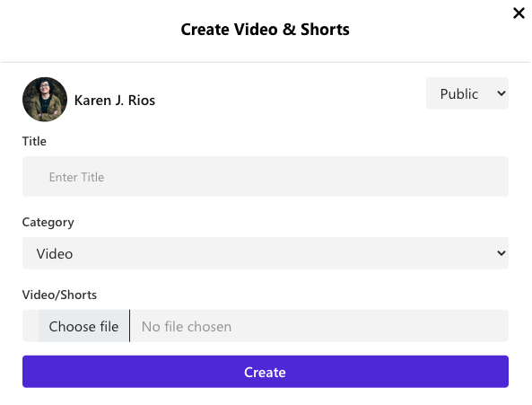Click the vertical divider beside Choose file
The image size is (532, 405).
pos(129,326)
